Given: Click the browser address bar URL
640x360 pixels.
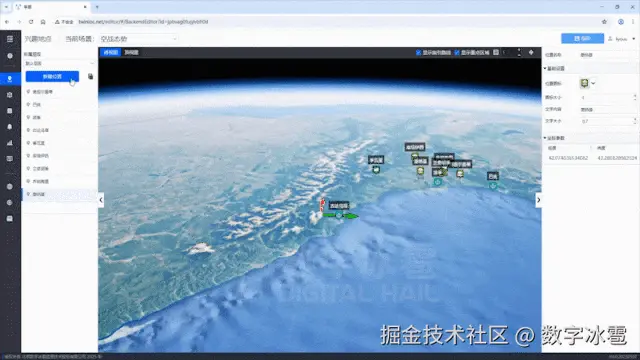Looking at the screenshot, I should pyautogui.click(x=143, y=22).
